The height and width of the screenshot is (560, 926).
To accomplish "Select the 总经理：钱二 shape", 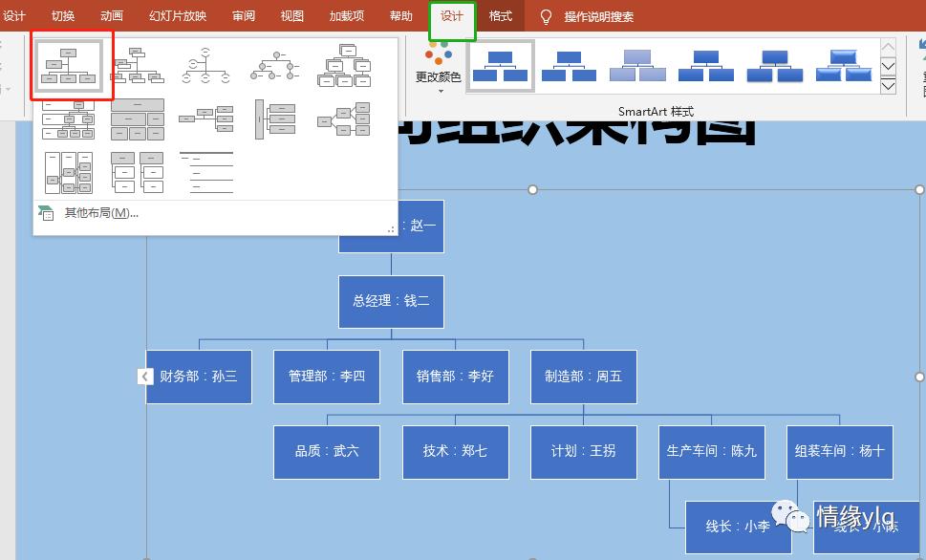I will coord(390,301).
